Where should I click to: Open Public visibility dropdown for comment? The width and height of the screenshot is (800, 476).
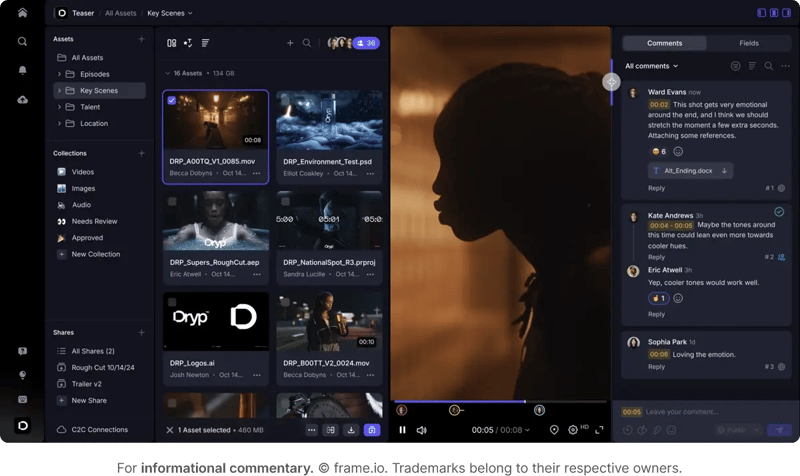point(738,430)
